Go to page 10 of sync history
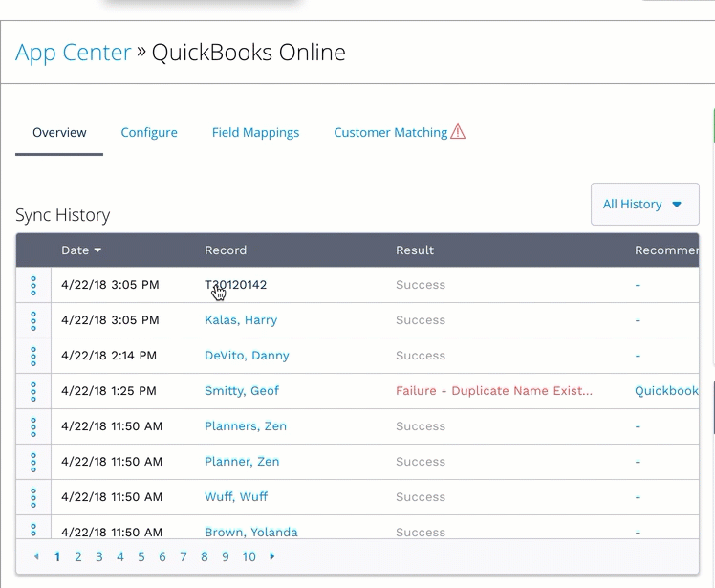This screenshot has width=715, height=588. pyautogui.click(x=249, y=556)
